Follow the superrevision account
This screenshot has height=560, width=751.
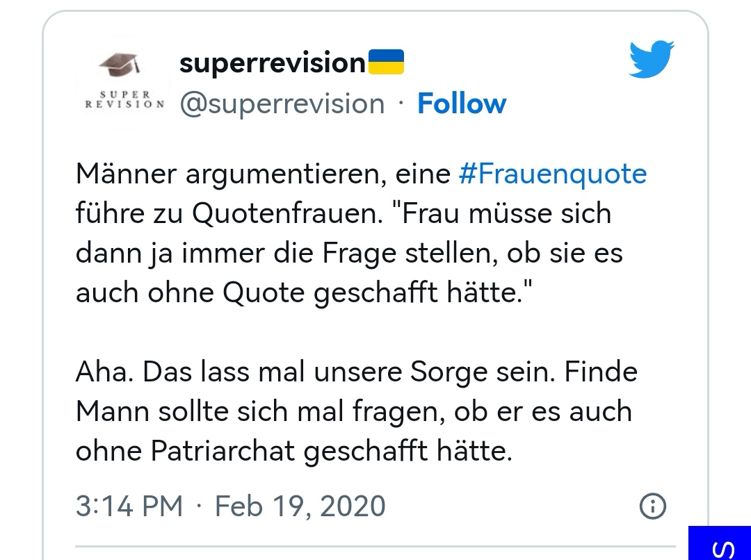461,104
